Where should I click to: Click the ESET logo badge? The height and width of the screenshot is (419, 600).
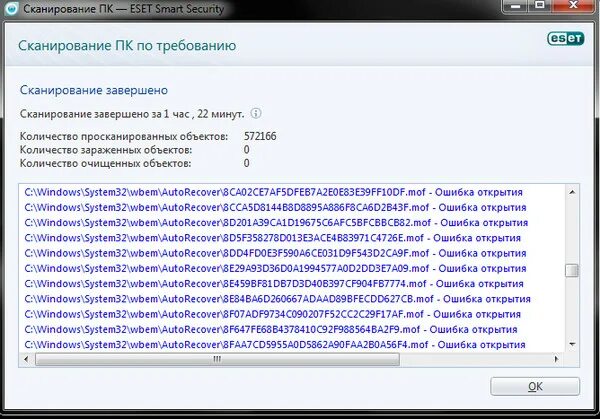coord(566,38)
